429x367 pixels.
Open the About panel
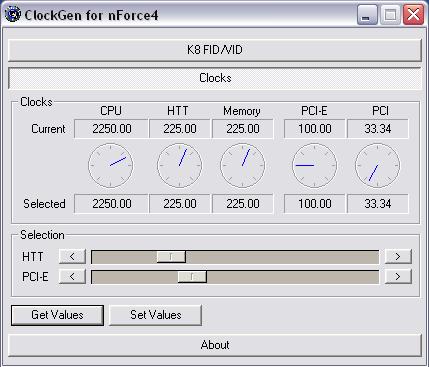(215, 345)
